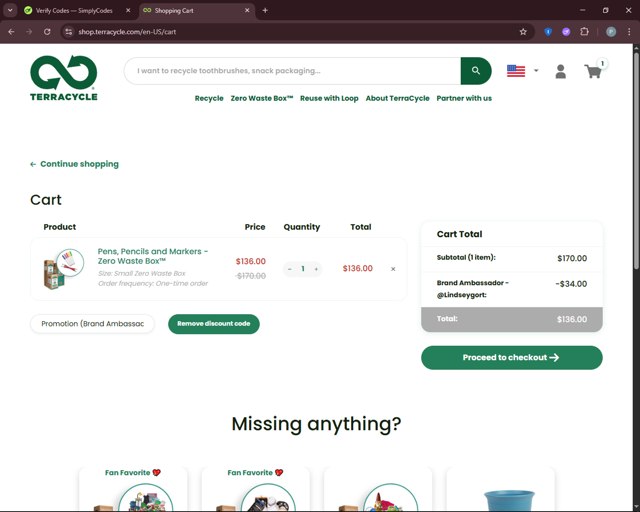Expand the country dropdown arrow beside flag
The height and width of the screenshot is (512, 640).
point(536,71)
